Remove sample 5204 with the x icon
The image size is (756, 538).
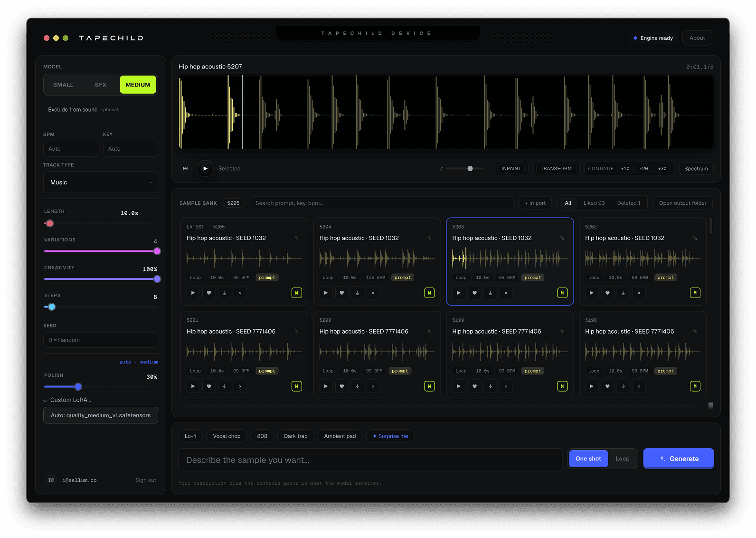point(373,293)
